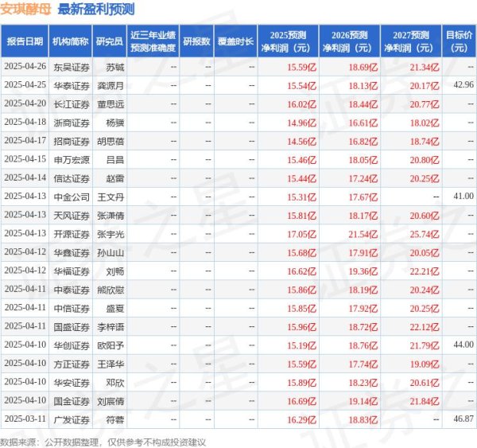Click the 数据来源 disclaimer text at bottom
Image resolution: width=477 pixels, height=448 pixels.
(103, 441)
